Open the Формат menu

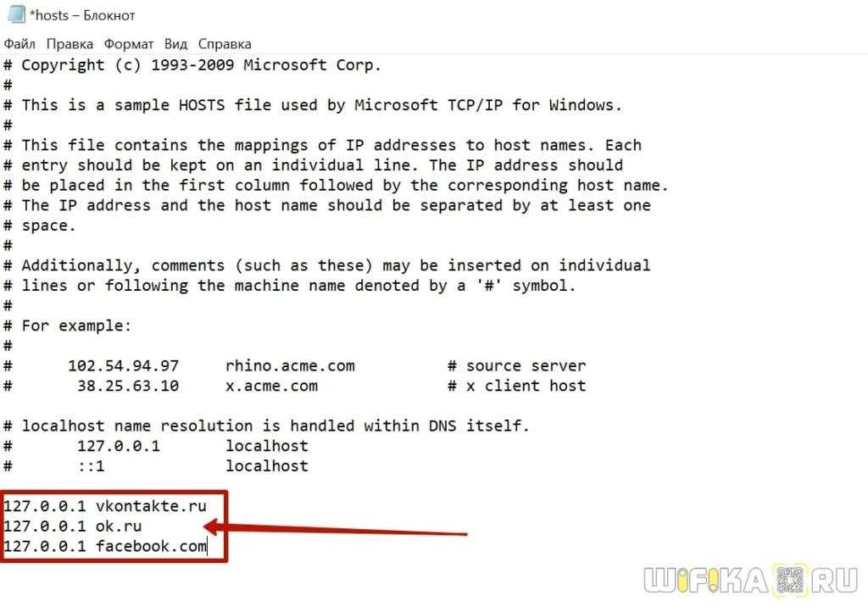(x=129, y=44)
